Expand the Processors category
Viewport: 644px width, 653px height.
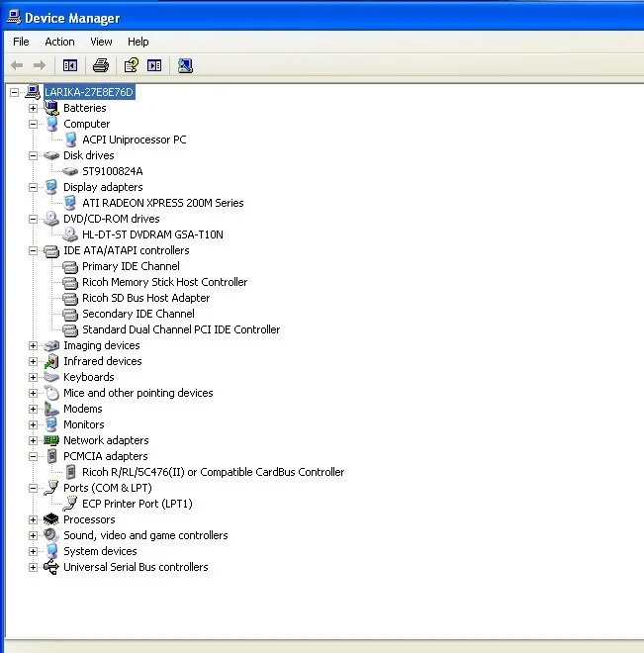(x=33, y=519)
